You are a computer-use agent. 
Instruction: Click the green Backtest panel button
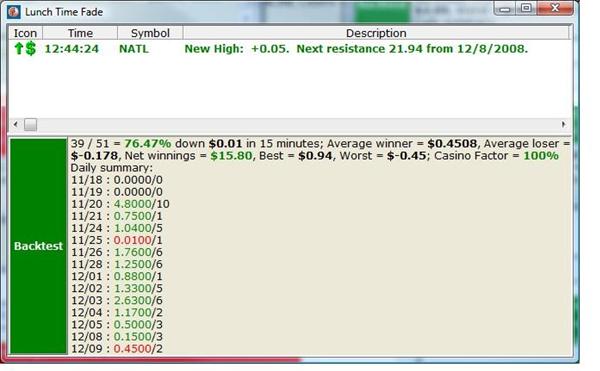pyautogui.click(x=38, y=246)
